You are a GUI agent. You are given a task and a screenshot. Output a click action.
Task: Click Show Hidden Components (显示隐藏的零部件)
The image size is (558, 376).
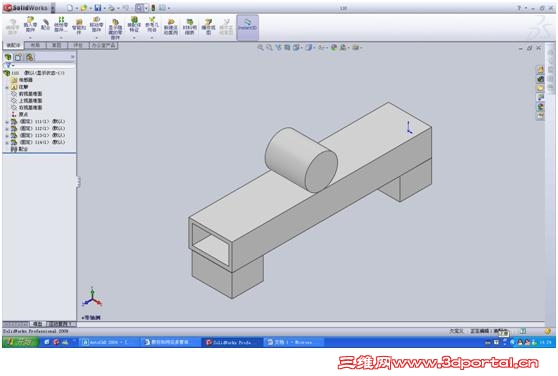pyautogui.click(x=115, y=28)
